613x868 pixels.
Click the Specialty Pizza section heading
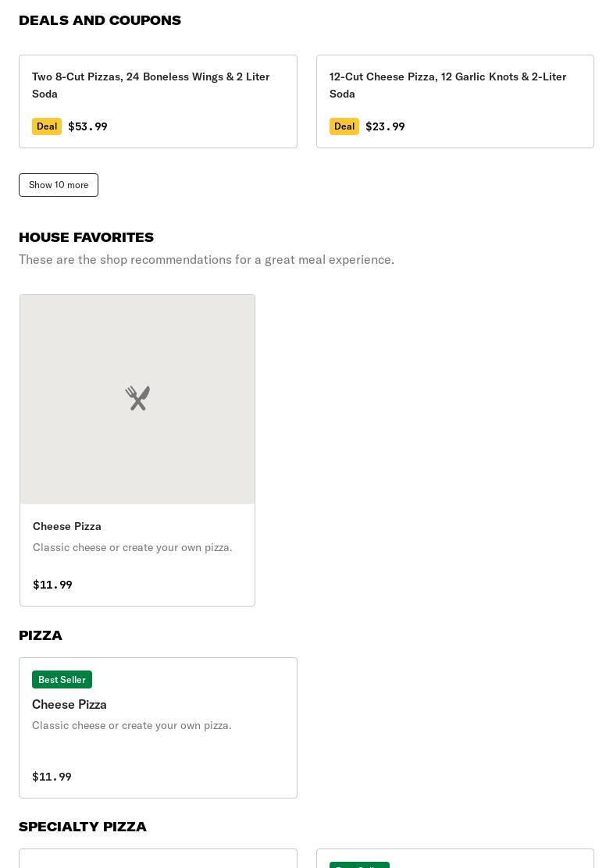click(83, 827)
